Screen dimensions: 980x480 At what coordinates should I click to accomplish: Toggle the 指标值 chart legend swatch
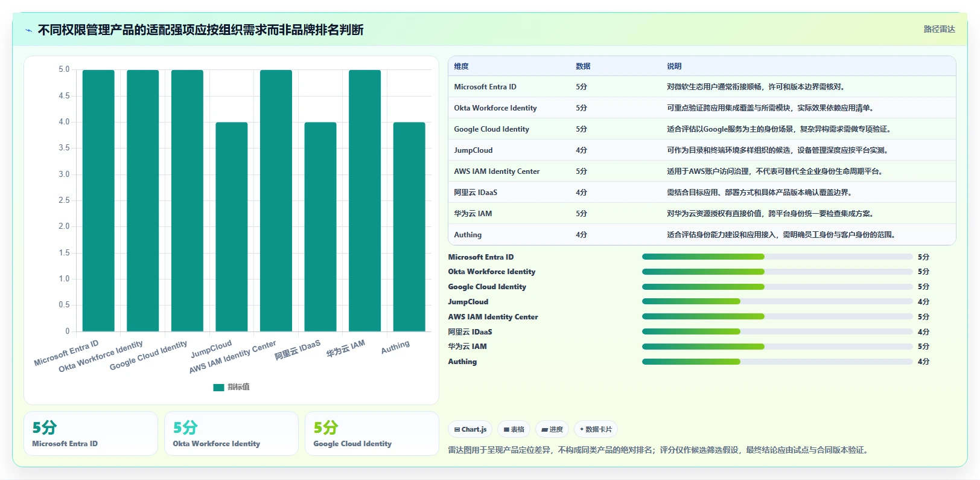218,387
